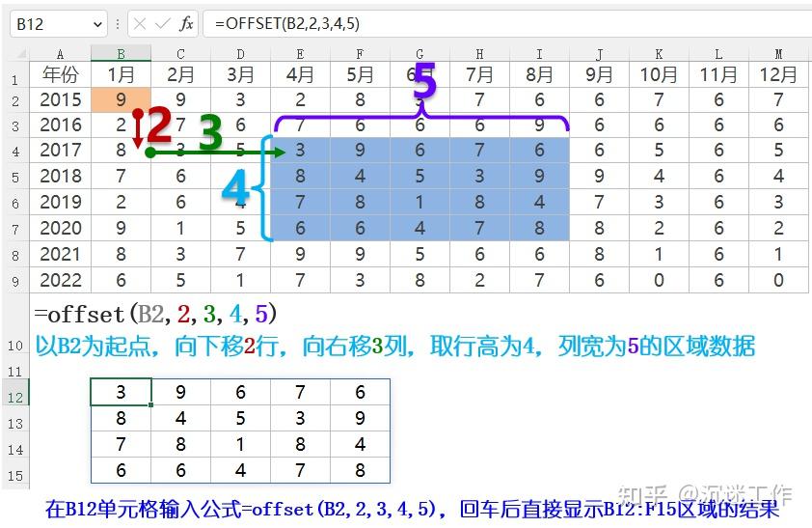The height and width of the screenshot is (528, 812).
Task: Select all cells with the corner triangle
Action: (19, 53)
